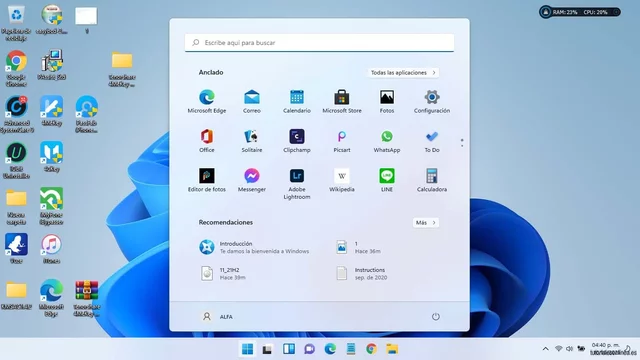The height and width of the screenshot is (360, 640).
Task: Click the Start button on taskbar
Action: point(247,349)
